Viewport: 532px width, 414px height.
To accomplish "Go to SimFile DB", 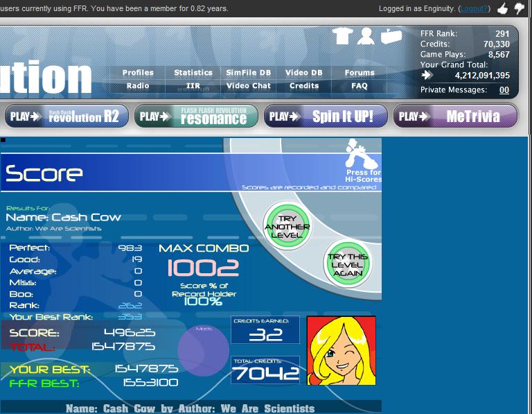I will coord(249,73).
